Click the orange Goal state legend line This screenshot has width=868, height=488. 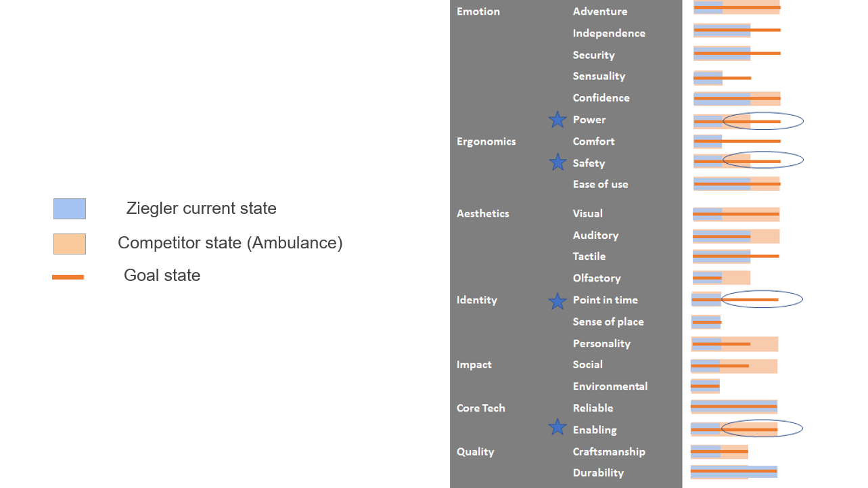click(x=68, y=277)
